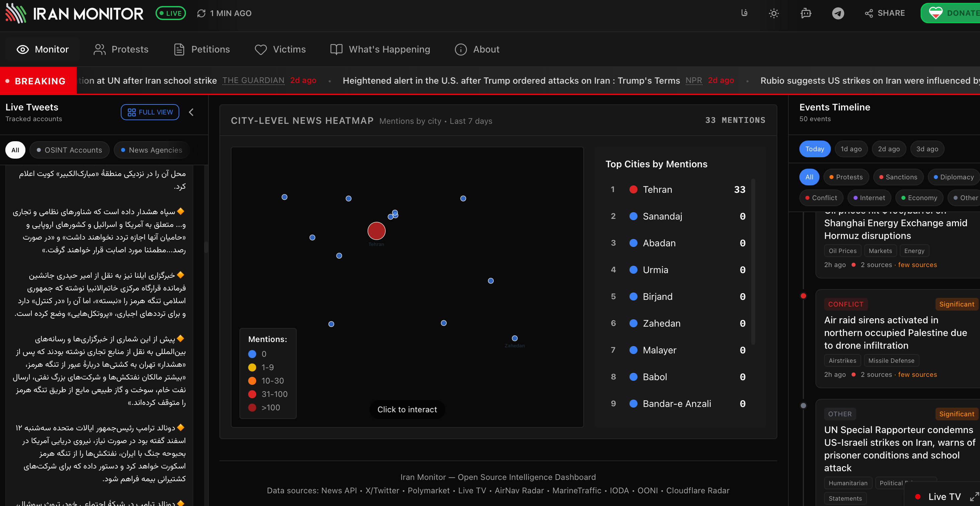Click the yellow '1-9' legend swatch
Screen dimensions: 980x506
coord(252,367)
